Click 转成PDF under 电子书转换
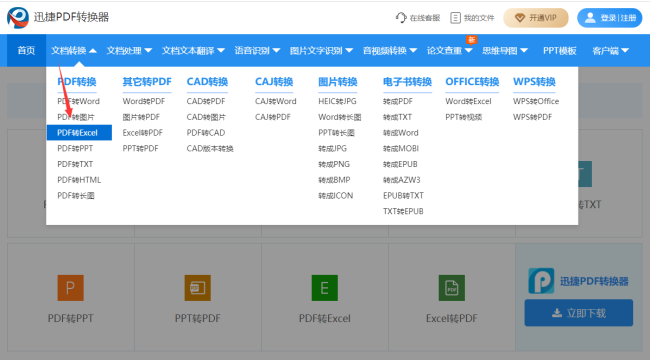The width and height of the screenshot is (650, 360). click(398, 101)
